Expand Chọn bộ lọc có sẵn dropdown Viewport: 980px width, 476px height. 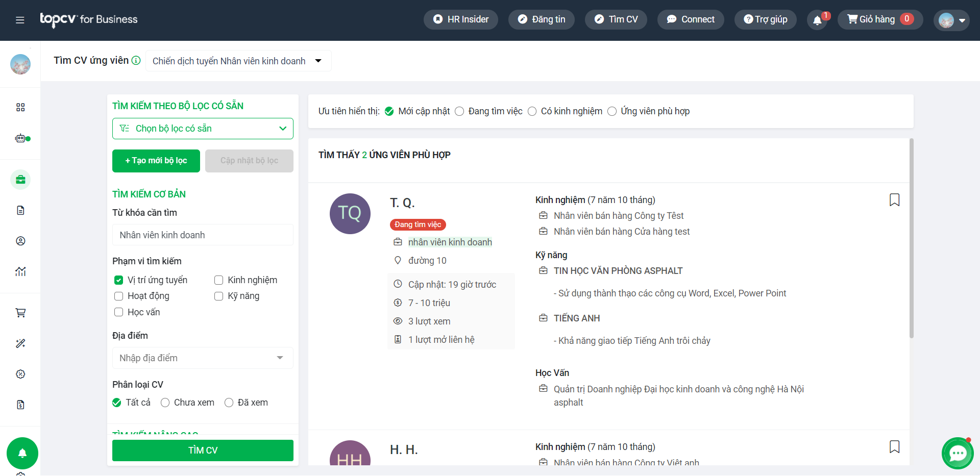click(x=203, y=129)
